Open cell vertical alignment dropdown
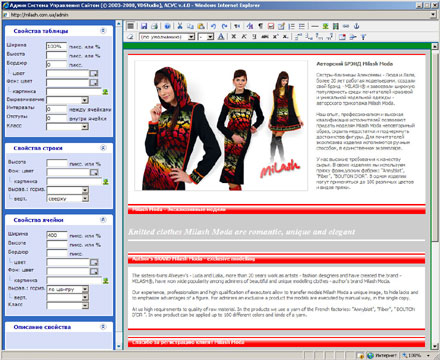The image size is (440, 360). tap(85, 297)
